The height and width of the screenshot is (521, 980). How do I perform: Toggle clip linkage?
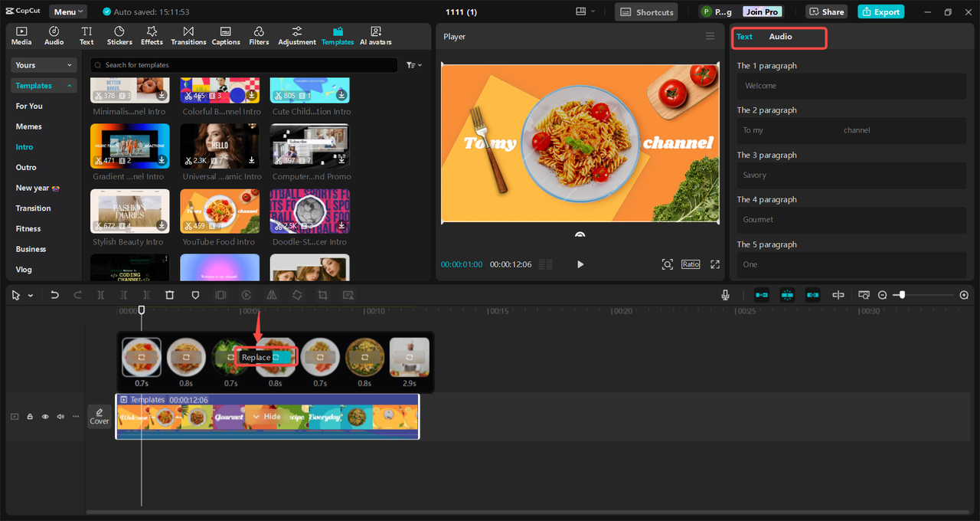tap(813, 295)
